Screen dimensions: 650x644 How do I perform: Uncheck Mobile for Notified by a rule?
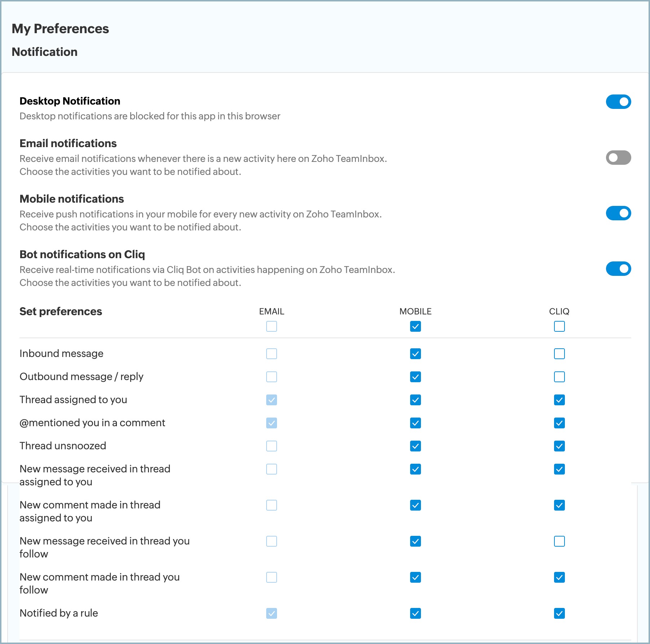pyautogui.click(x=416, y=613)
